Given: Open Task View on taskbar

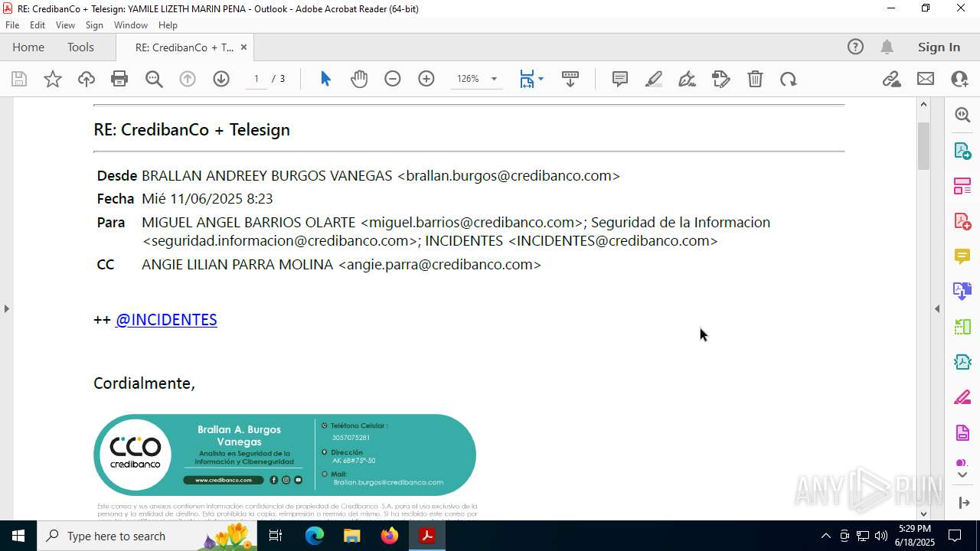Looking at the screenshot, I should pos(276,536).
